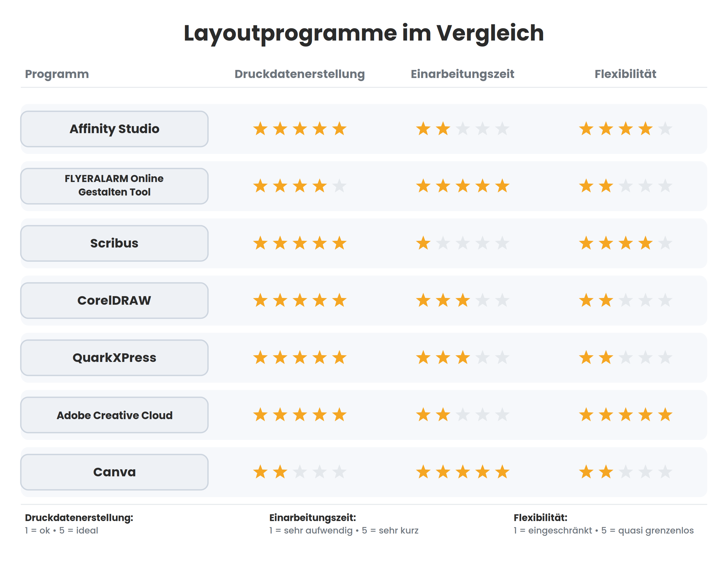Click the fifth Einarbeitungszeit star for Canva
The height and width of the screenshot is (572, 728).
(502, 472)
